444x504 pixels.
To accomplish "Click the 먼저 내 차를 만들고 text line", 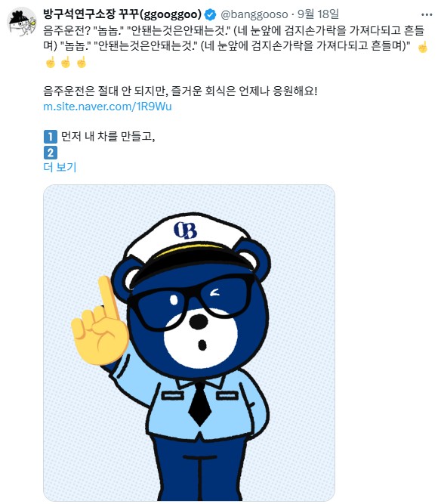I will [108, 137].
